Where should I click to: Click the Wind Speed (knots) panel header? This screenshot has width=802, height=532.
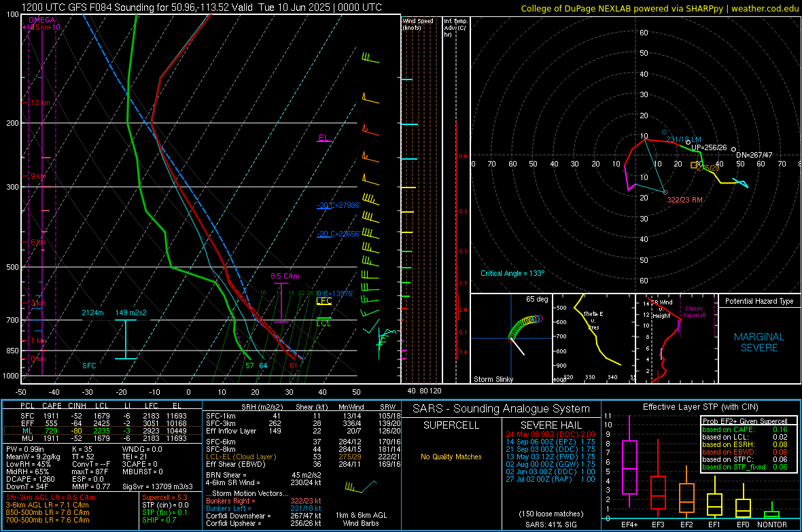point(417,24)
